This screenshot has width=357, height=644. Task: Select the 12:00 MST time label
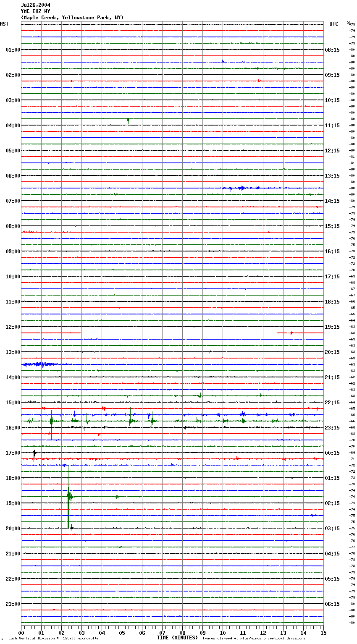[13, 327]
